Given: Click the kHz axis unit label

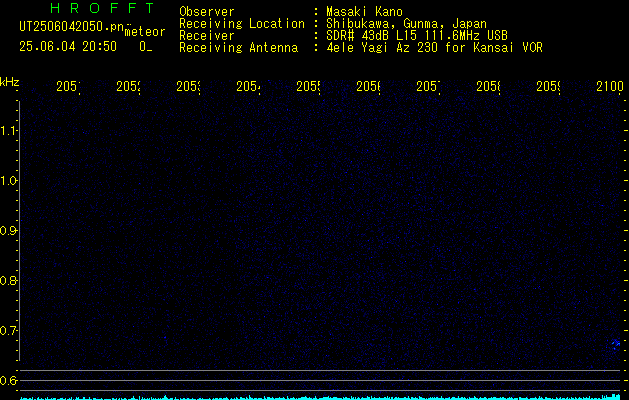Looking at the screenshot, I should coord(10,82).
